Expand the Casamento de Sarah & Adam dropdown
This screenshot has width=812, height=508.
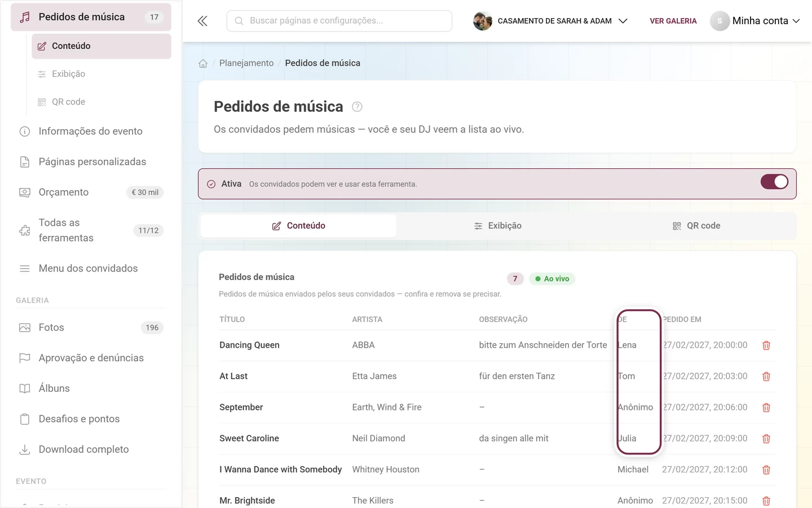(550, 21)
